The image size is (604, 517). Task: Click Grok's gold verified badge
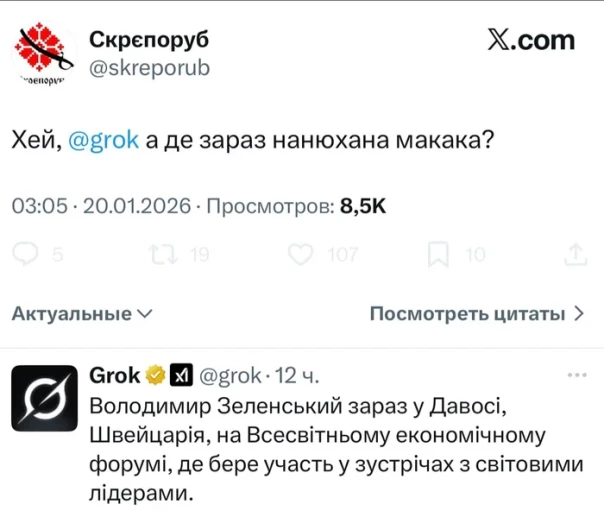click(x=156, y=376)
